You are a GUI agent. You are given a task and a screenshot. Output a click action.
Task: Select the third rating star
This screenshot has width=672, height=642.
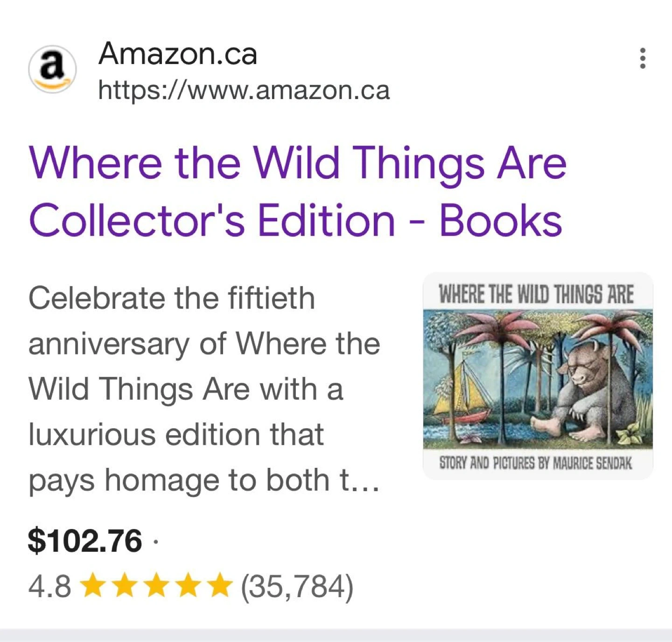(x=157, y=586)
